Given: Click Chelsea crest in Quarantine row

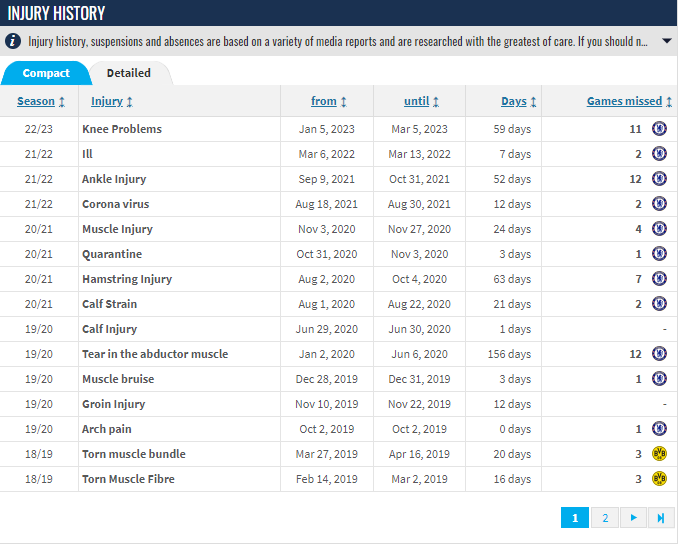Looking at the screenshot, I should (659, 253).
